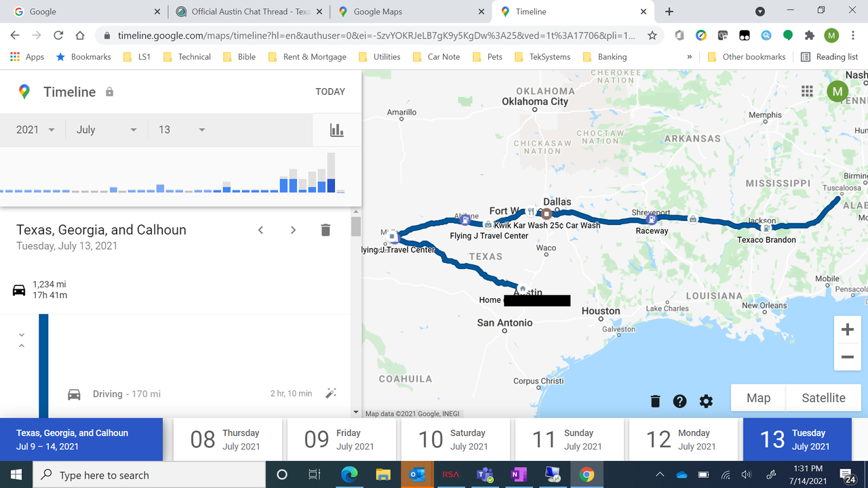This screenshot has width=868, height=488.
Task: Switch the map to Satellite view
Action: coord(823,398)
